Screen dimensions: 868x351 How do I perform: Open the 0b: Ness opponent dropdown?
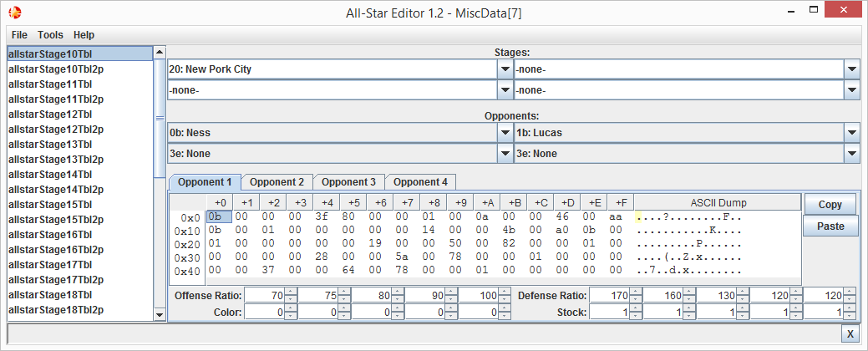tap(505, 133)
